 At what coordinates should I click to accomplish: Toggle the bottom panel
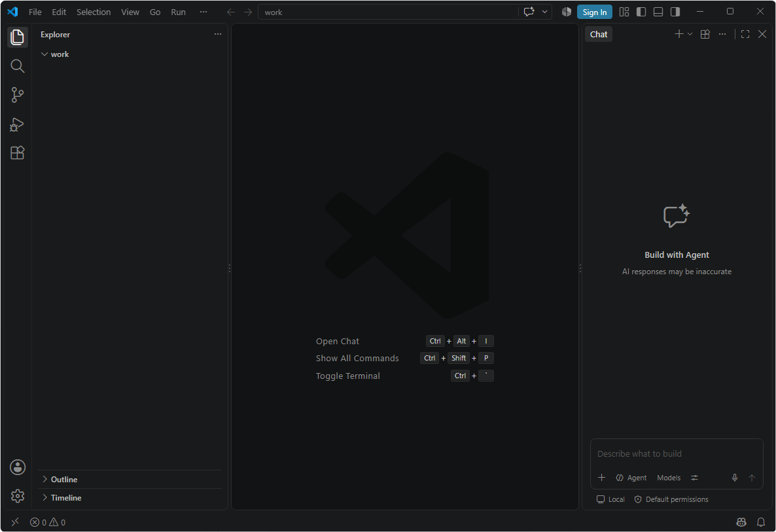tap(658, 12)
